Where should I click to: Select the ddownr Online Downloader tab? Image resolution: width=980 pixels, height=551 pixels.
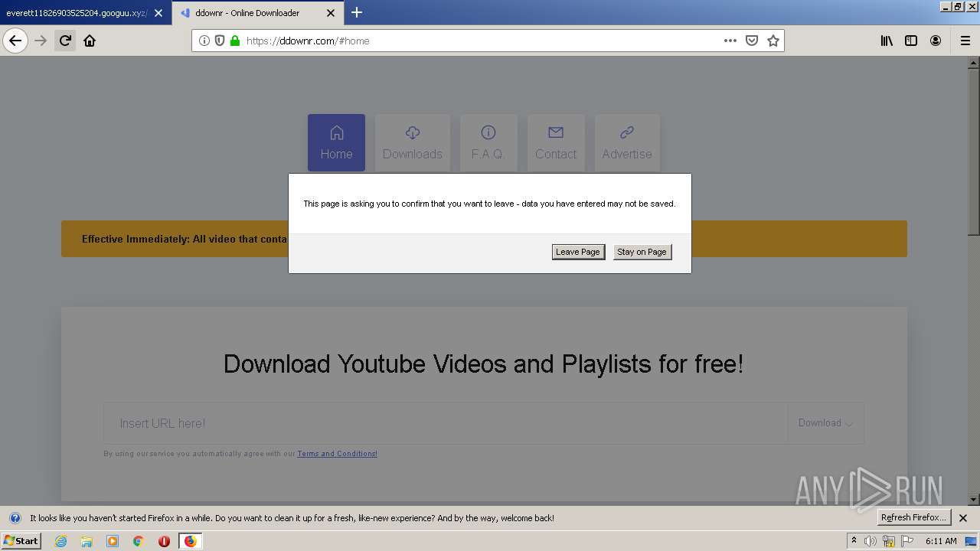[x=247, y=13]
